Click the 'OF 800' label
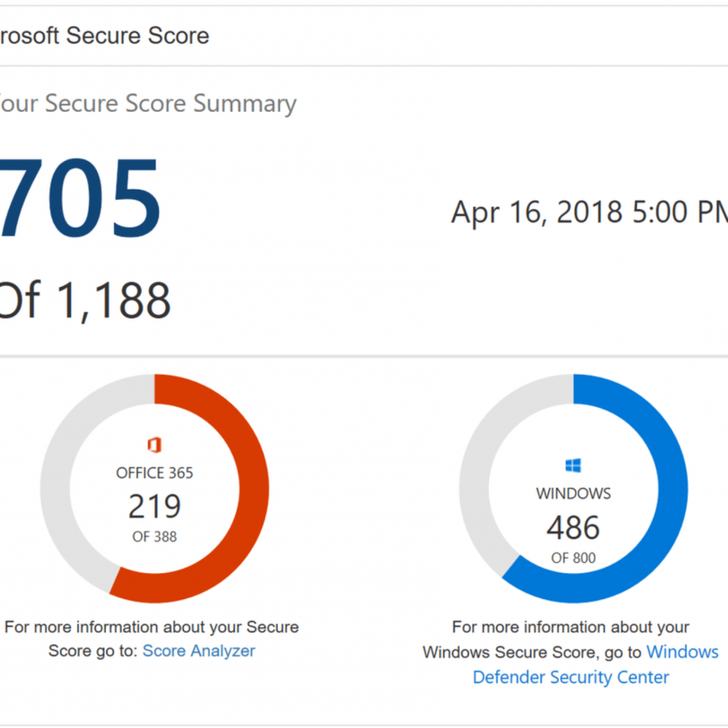Screen dimensions: 728x728 (x=573, y=557)
